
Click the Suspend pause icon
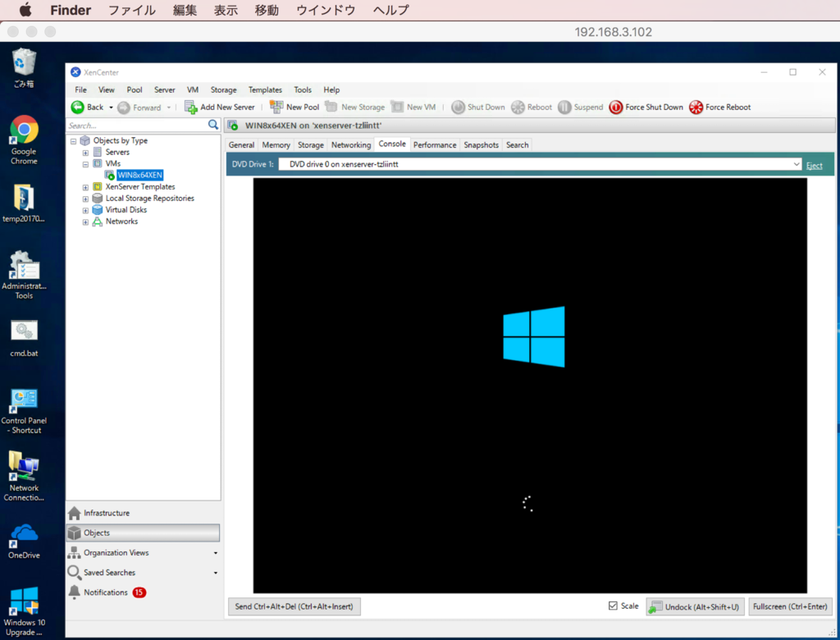564,107
